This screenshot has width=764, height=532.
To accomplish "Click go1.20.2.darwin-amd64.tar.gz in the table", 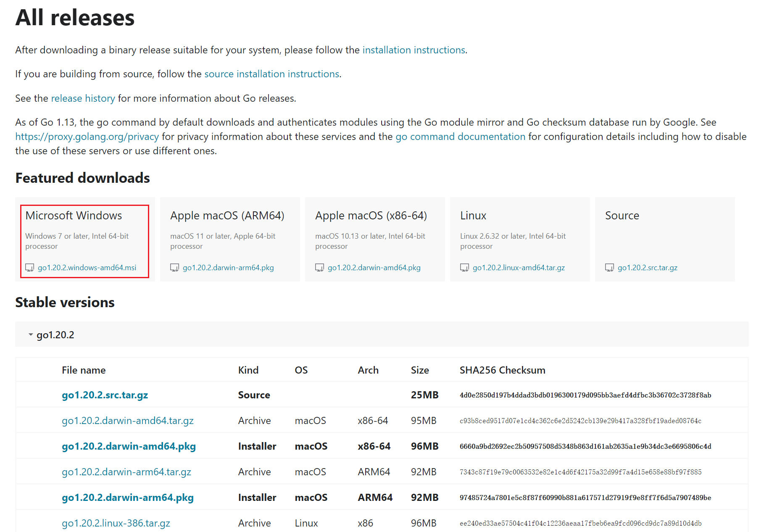I will tap(128, 421).
